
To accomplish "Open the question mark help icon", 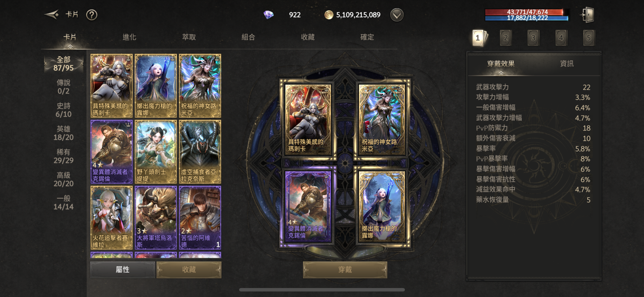I will tap(91, 15).
